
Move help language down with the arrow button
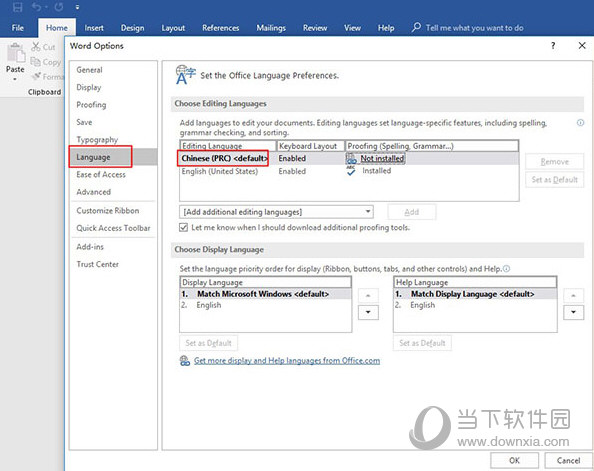coord(574,312)
